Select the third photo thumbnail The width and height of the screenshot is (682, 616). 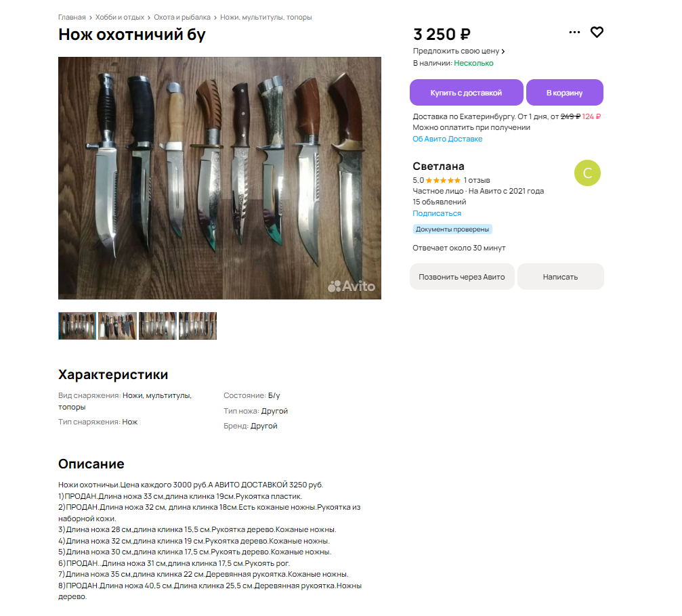click(157, 326)
